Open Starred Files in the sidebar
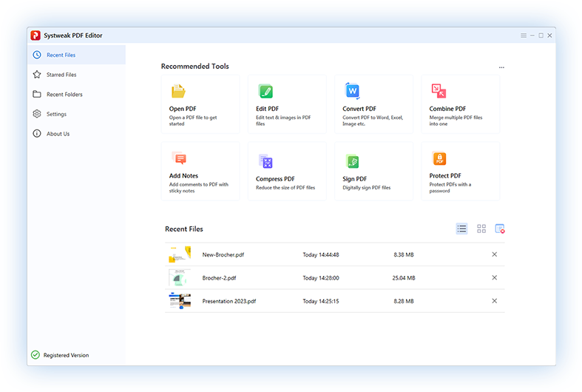The height and width of the screenshot is (392, 582). (76, 75)
